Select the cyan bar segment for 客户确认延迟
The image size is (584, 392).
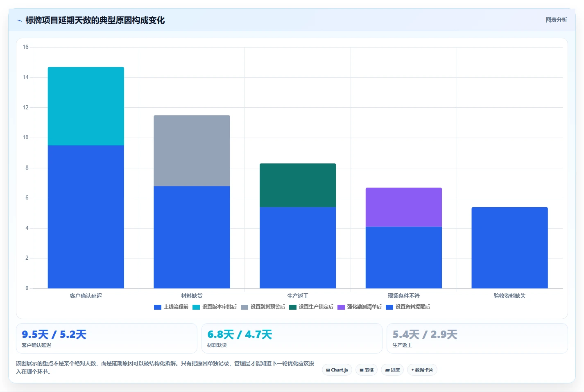(x=86, y=106)
